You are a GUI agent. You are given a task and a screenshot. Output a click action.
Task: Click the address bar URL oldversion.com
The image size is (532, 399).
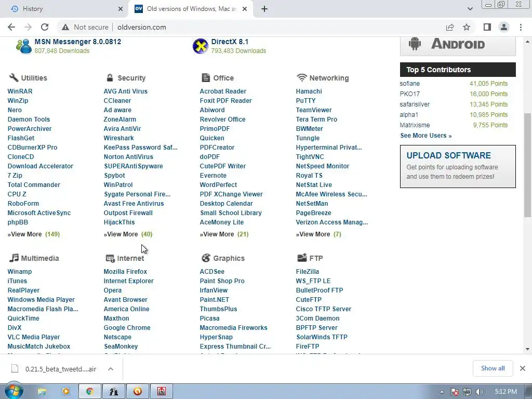[x=142, y=27]
